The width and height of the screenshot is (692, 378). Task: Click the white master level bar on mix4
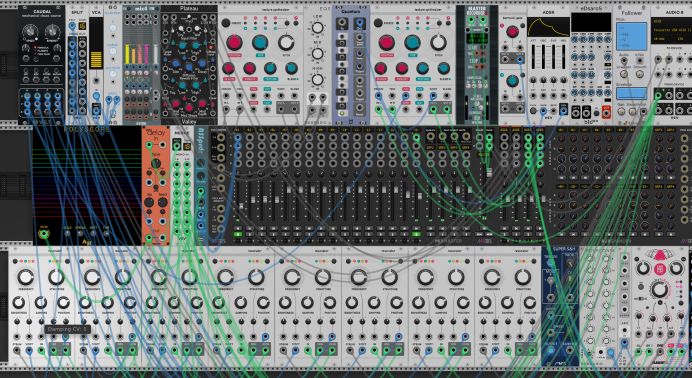[x=155, y=53]
